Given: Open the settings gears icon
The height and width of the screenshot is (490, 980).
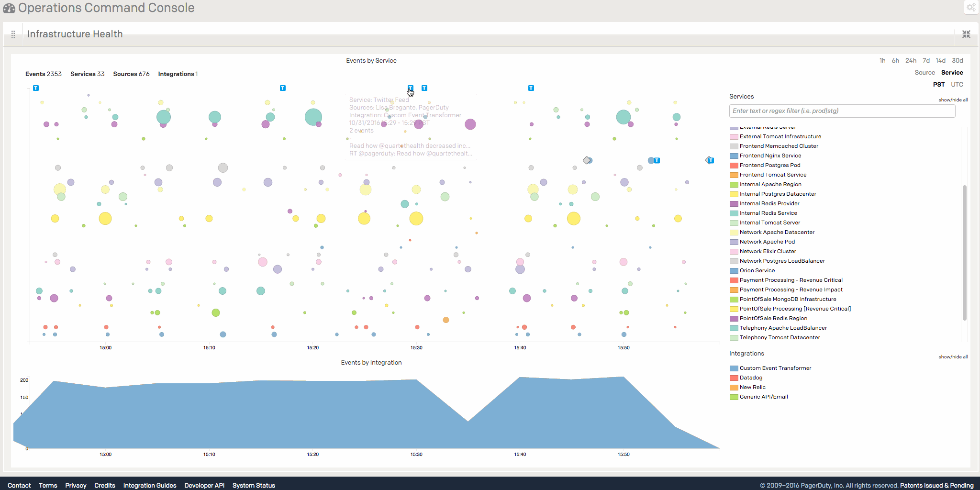Looking at the screenshot, I should point(971,7).
